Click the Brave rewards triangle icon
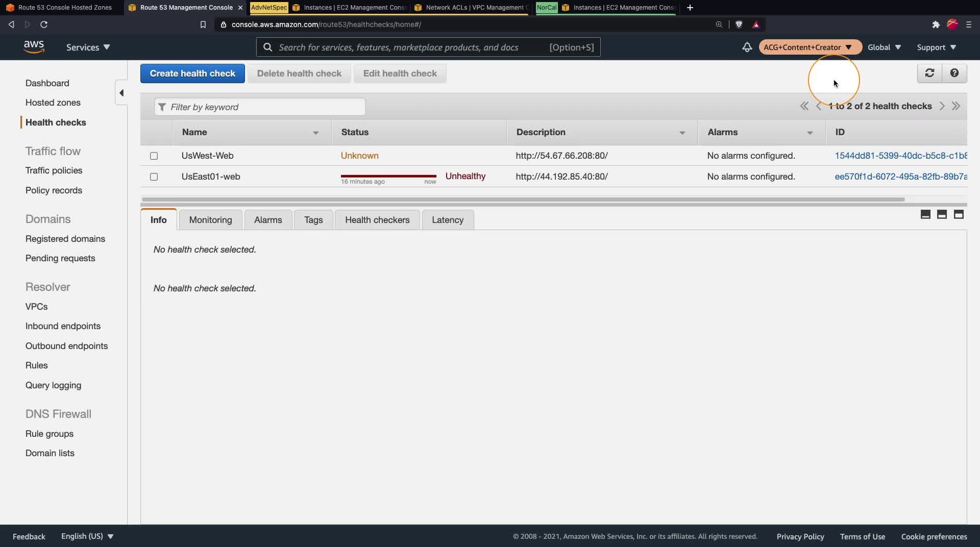 tap(756, 24)
